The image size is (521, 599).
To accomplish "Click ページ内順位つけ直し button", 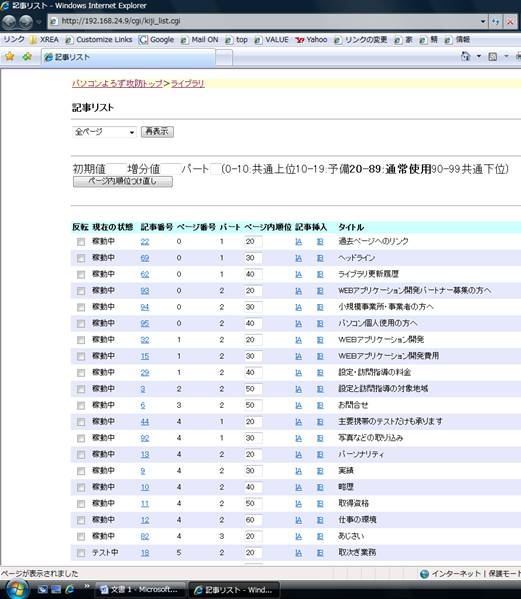I will coord(123,181).
